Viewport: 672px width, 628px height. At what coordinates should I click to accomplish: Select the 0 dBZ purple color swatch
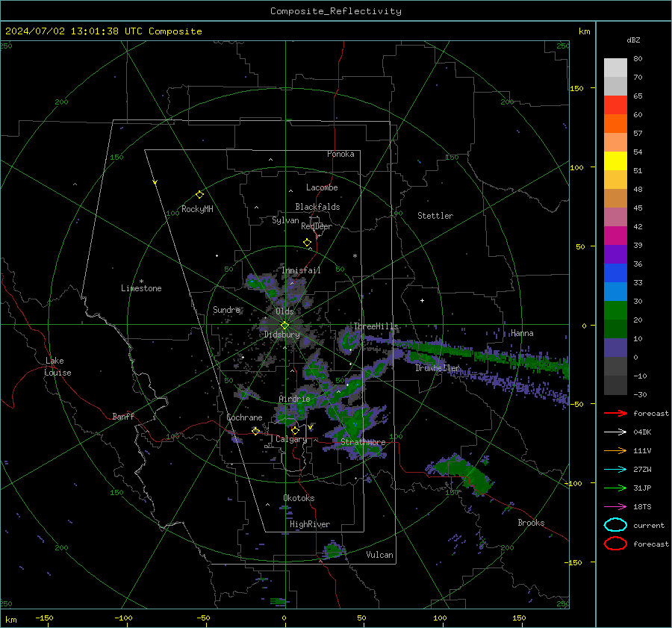[615, 347]
